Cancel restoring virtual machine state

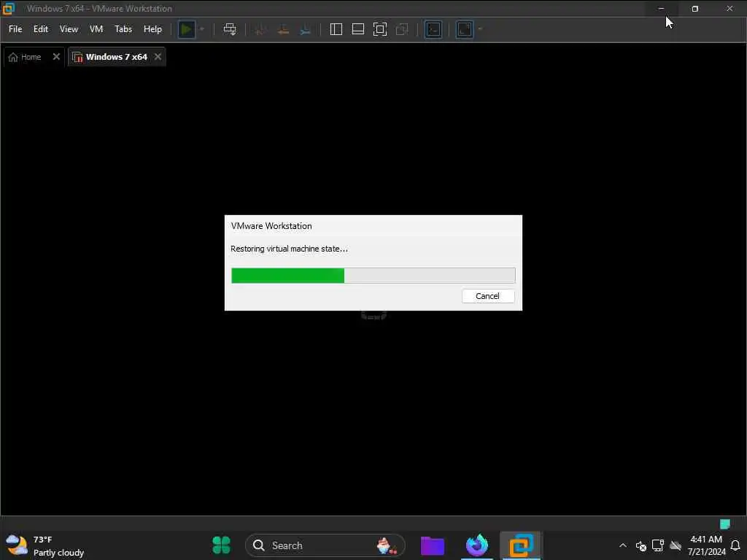click(488, 296)
